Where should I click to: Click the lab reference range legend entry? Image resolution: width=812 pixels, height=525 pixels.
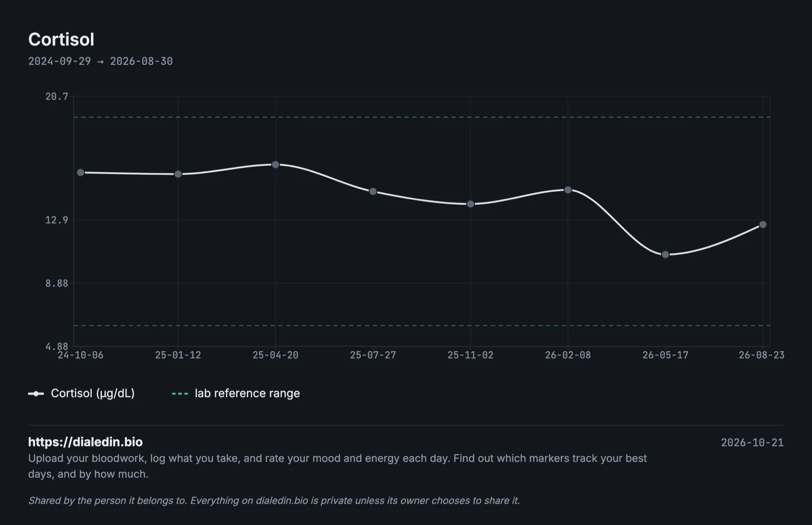pyautogui.click(x=236, y=393)
